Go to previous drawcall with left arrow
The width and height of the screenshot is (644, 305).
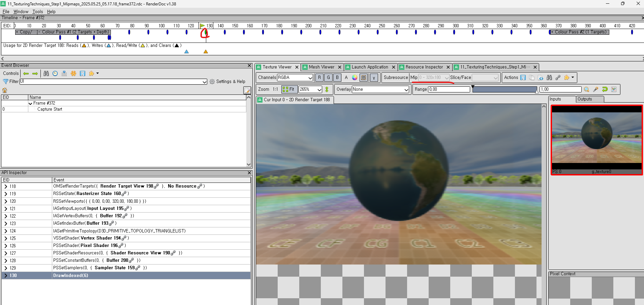[x=26, y=74]
